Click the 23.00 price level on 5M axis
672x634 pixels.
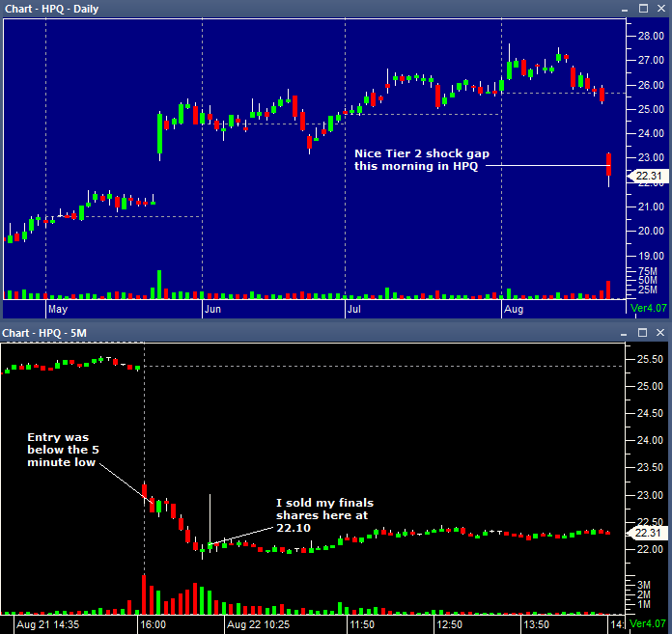pos(650,495)
